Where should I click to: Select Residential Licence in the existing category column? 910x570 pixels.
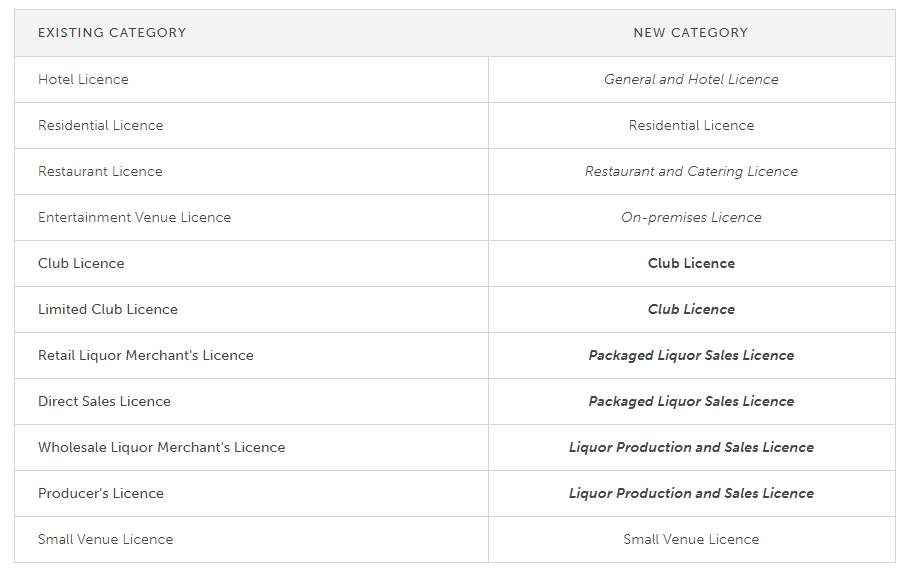(100, 125)
